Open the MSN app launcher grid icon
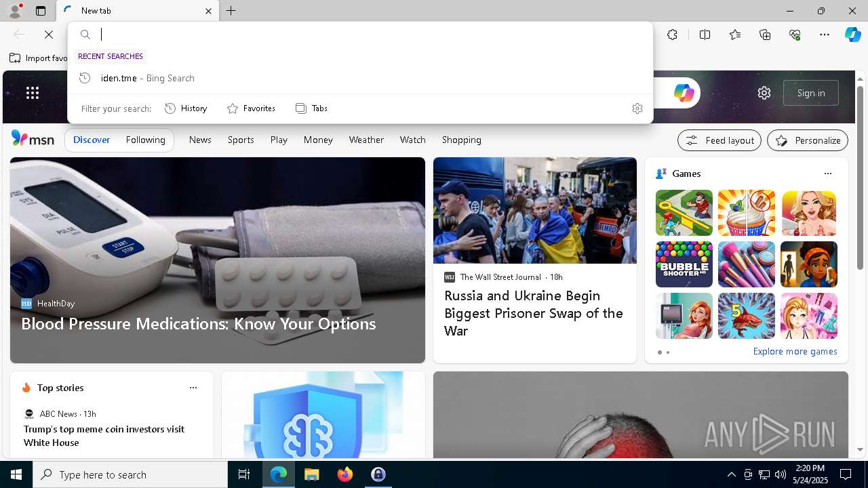Screen dimensions: 868x488 (33, 93)
